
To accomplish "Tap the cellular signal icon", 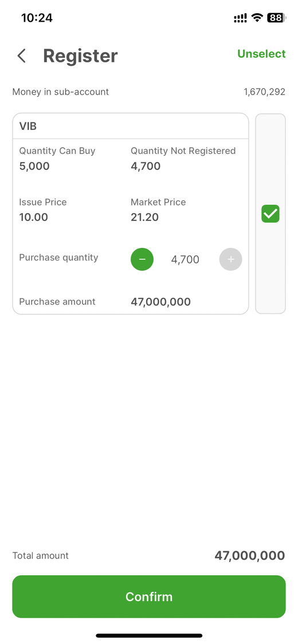I will click(241, 18).
